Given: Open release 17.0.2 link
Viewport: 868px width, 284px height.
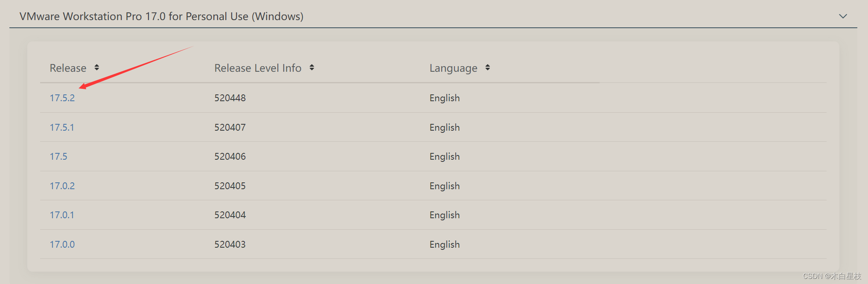Looking at the screenshot, I should tap(62, 186).
